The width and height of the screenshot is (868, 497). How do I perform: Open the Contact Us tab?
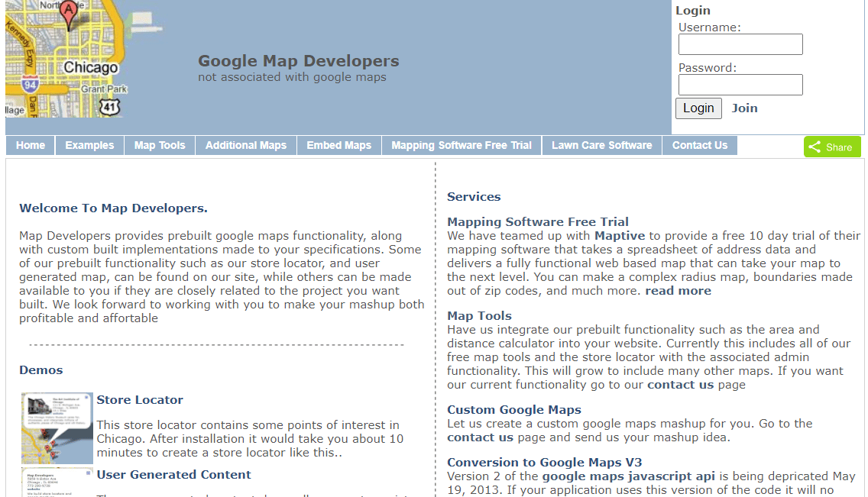(x=699, y=145)
